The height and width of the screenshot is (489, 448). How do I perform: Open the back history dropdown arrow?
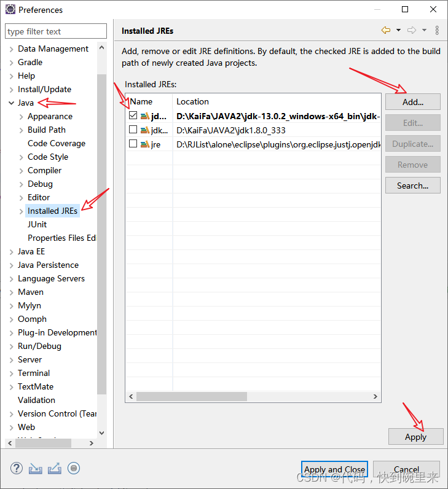pos(398,30)
